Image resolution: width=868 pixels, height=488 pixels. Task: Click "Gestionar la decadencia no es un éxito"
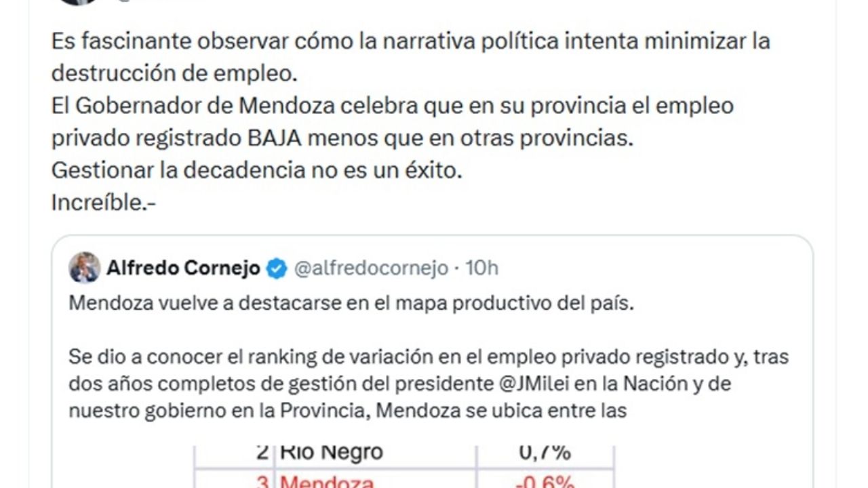(x=256, y=170)
